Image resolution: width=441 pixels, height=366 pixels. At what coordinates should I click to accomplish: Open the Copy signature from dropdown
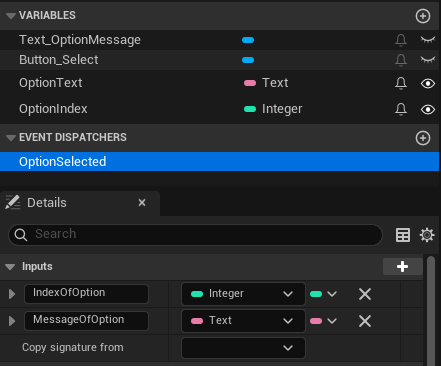click(x=243, y=348)
